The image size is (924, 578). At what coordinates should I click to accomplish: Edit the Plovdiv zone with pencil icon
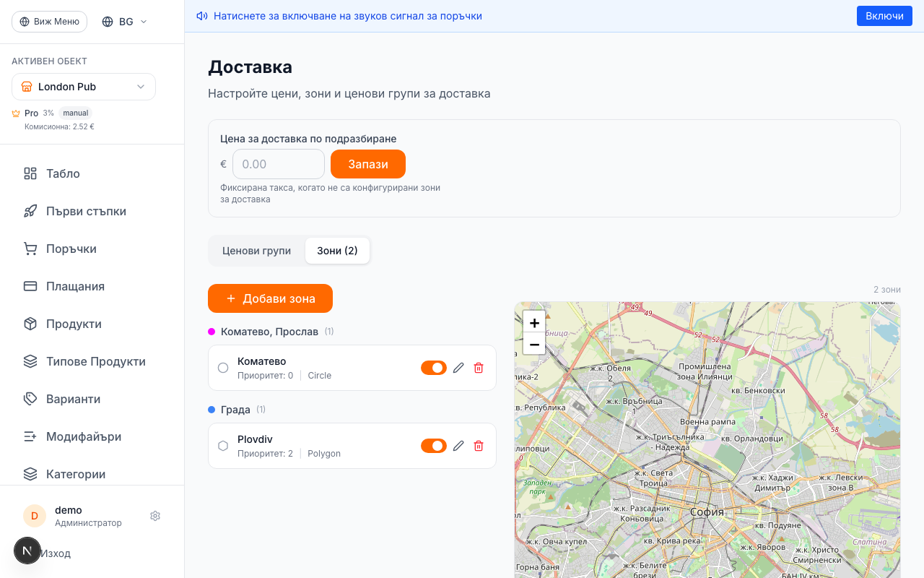(x=458, y=446)
